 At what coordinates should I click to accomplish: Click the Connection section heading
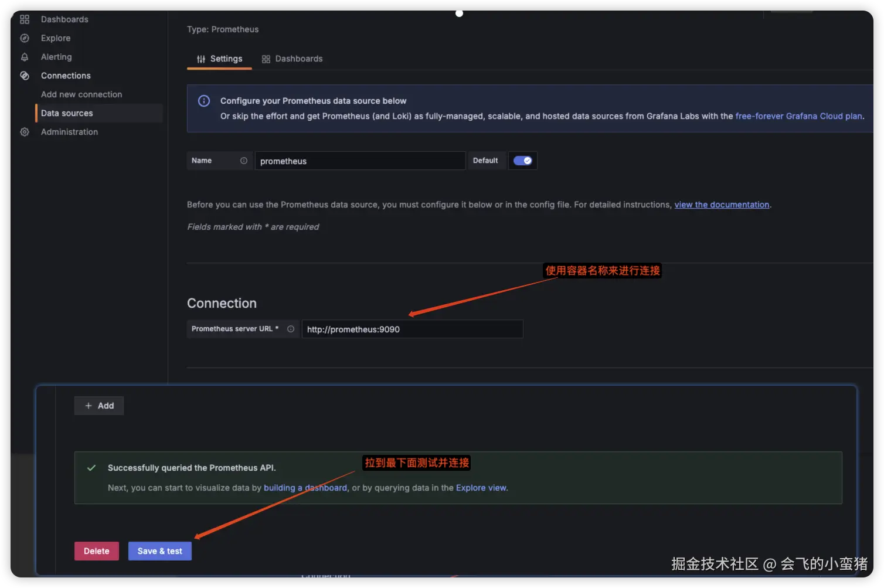tap(222, 303)
